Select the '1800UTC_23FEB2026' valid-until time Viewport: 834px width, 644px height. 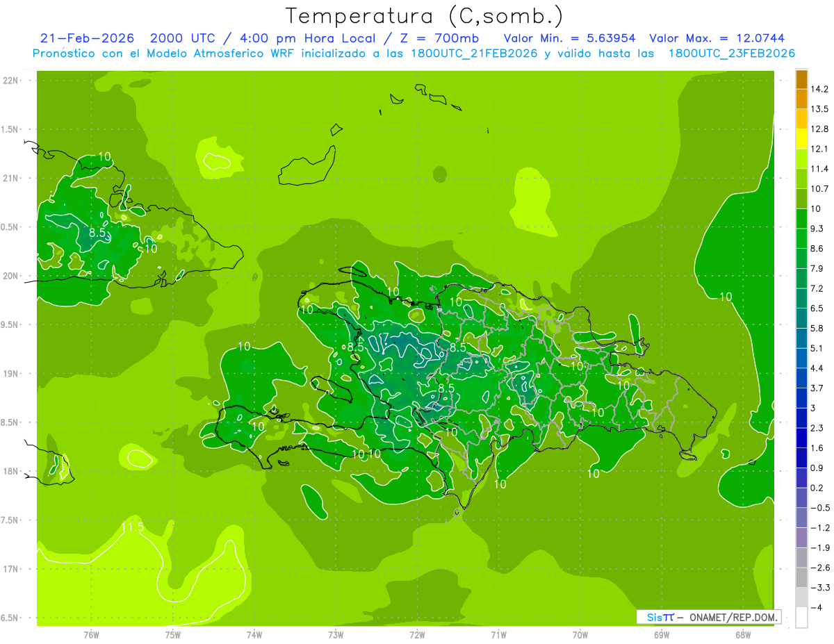click(x=732, y=53)
